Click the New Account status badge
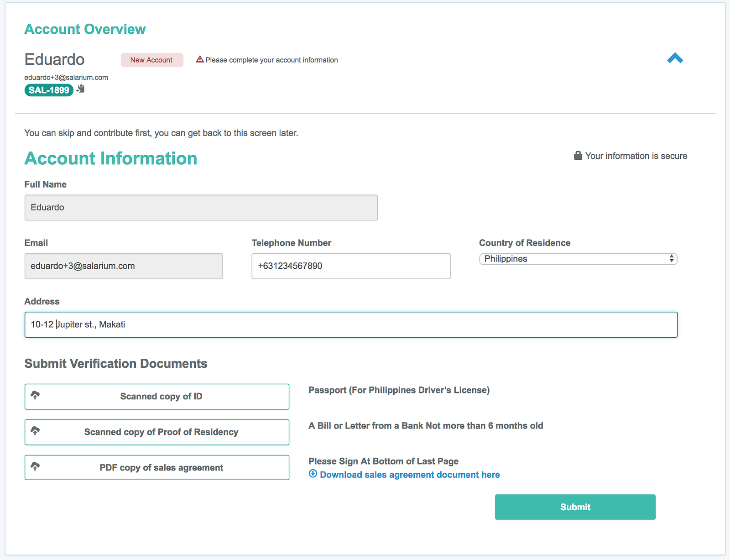This screenshot has width=730, height=560. (152, 60)
